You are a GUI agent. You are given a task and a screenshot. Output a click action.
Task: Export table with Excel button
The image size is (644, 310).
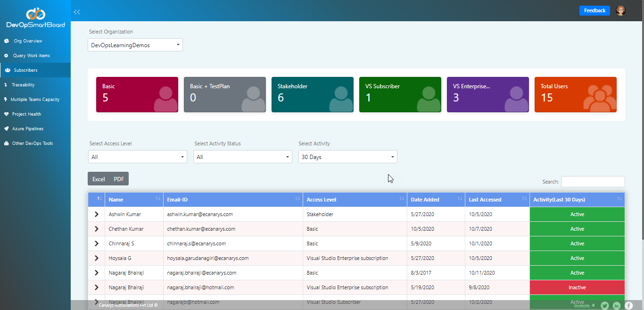(x=99, y=179)
